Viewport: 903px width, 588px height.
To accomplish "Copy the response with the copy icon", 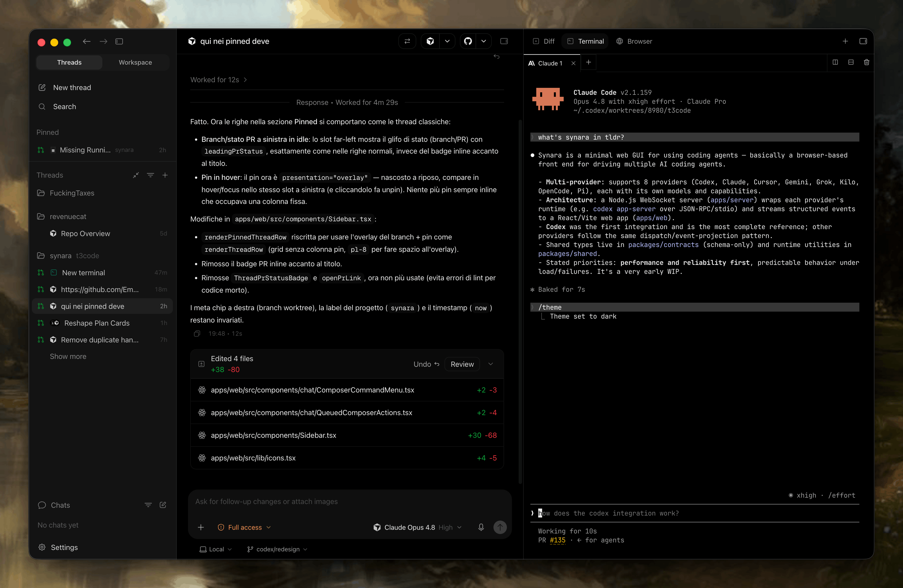I will (197, 333).
